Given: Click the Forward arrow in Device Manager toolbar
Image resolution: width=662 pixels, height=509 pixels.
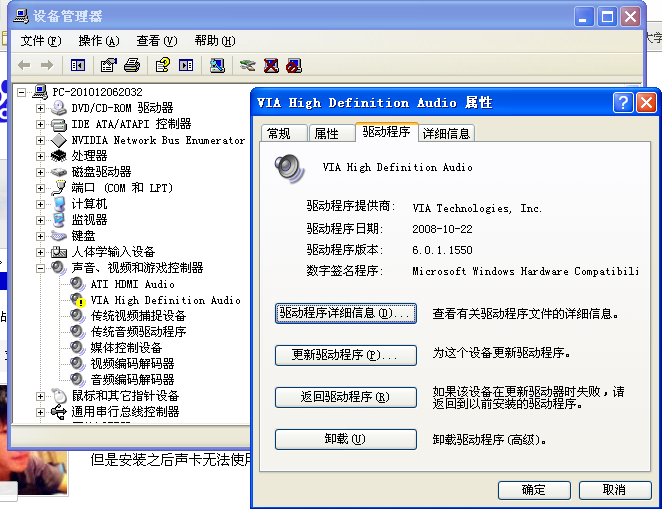Looking at the screenshot, I should pyautogui.click(x=46, y=65).
